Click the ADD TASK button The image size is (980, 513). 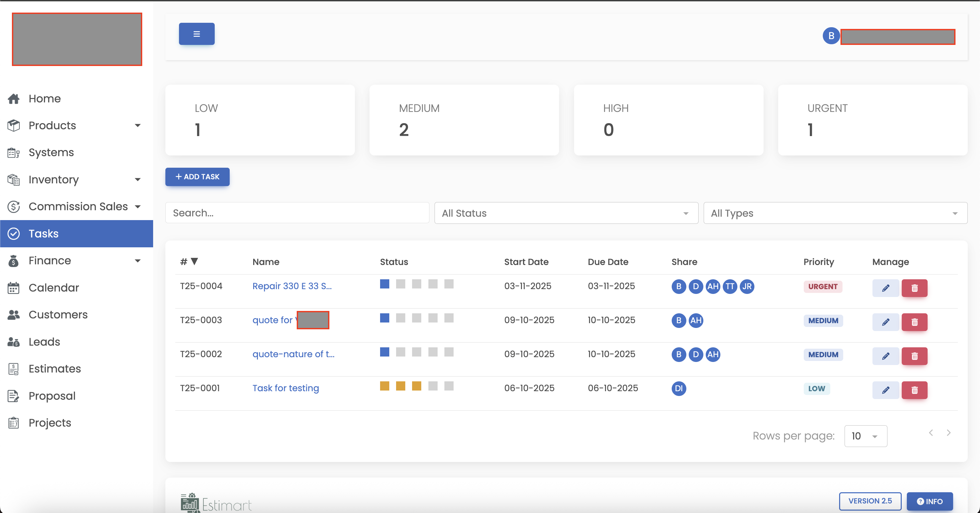[x=197, y=177]
